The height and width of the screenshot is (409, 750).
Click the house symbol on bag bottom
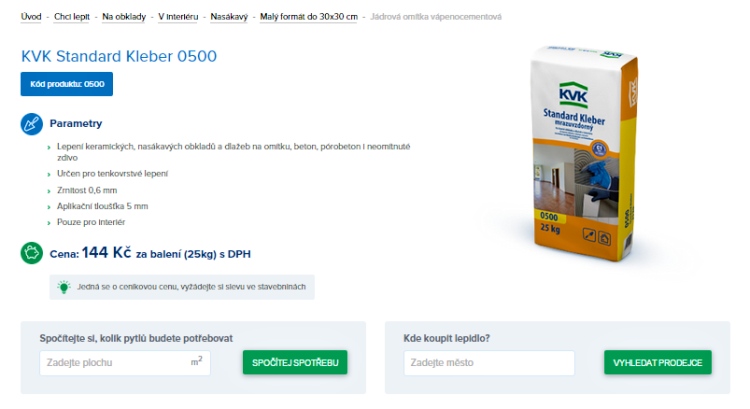[604, 238]
